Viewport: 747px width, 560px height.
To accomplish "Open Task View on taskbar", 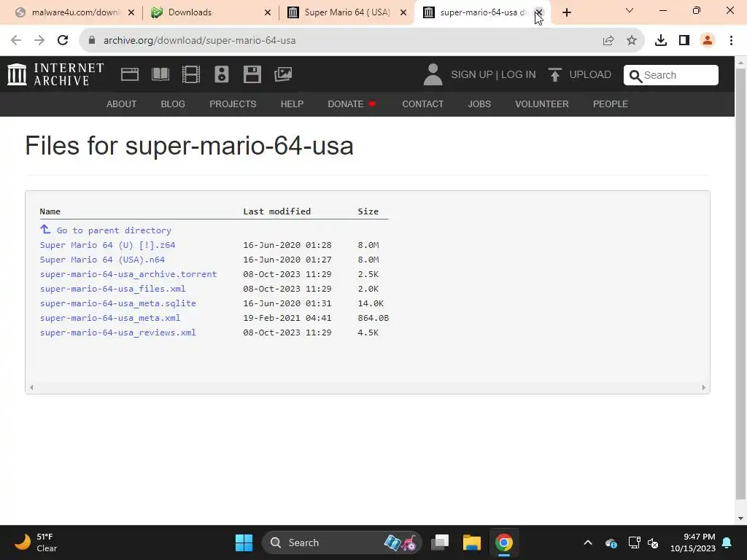I will tap(440, 542).
